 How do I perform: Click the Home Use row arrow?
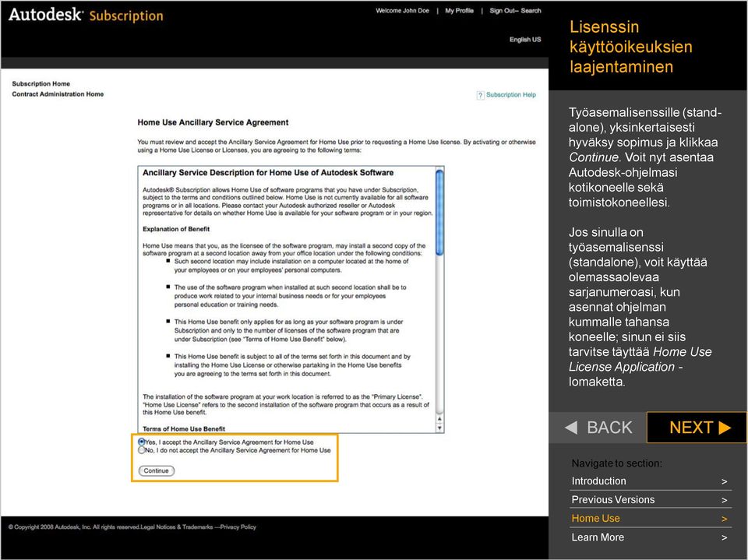pyautogui.click(x=724, y=519)
